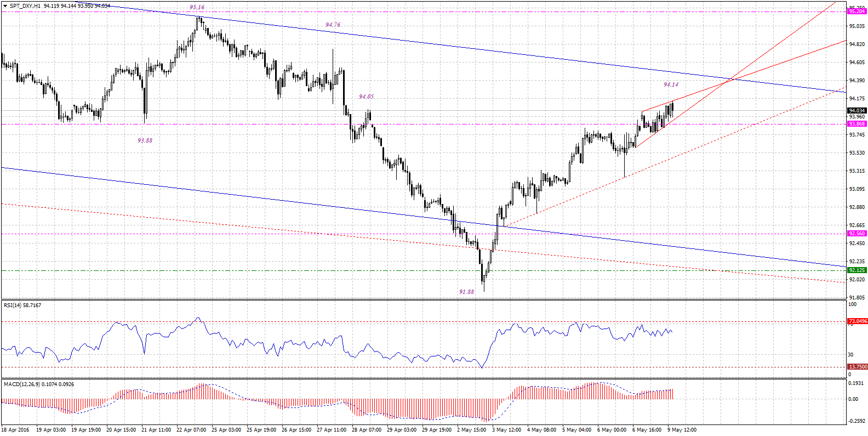Click the 18 Apr 2016 date label
Viewport: 868px width, 436px height.
(x=15, y=430)
